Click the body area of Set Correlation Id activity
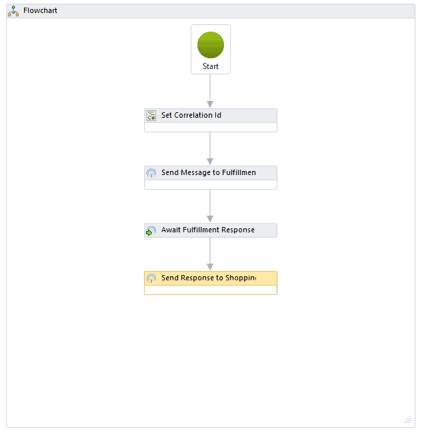 pos(211,127)
